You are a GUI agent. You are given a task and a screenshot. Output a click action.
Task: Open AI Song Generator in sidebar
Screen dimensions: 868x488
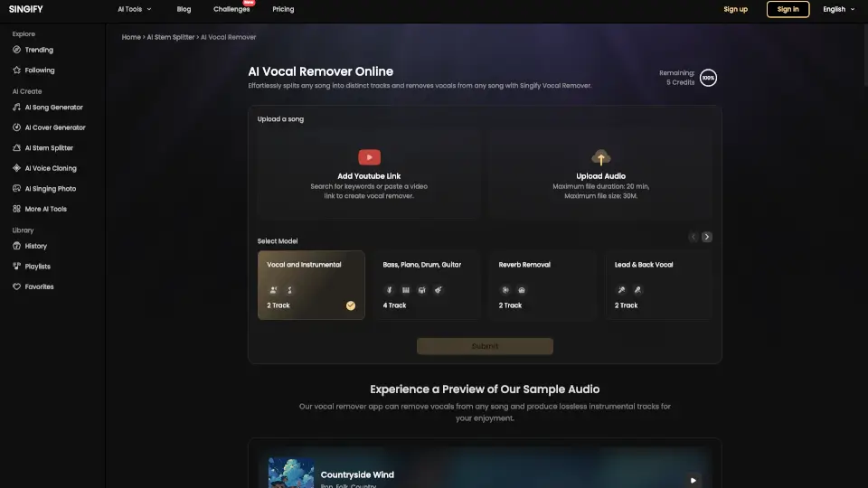click(x=53, y=108)
